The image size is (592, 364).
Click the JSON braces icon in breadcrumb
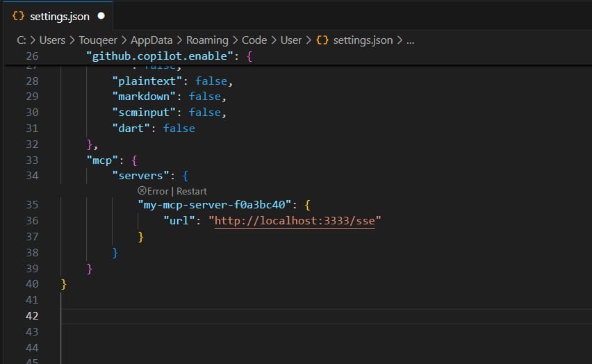(322, 40)
